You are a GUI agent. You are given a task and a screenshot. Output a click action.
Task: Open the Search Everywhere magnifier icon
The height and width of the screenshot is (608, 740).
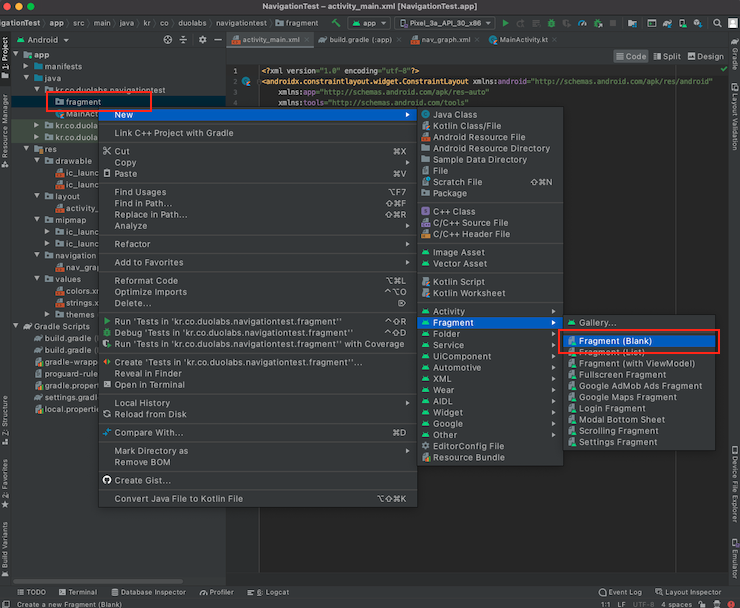click(717, 23)
